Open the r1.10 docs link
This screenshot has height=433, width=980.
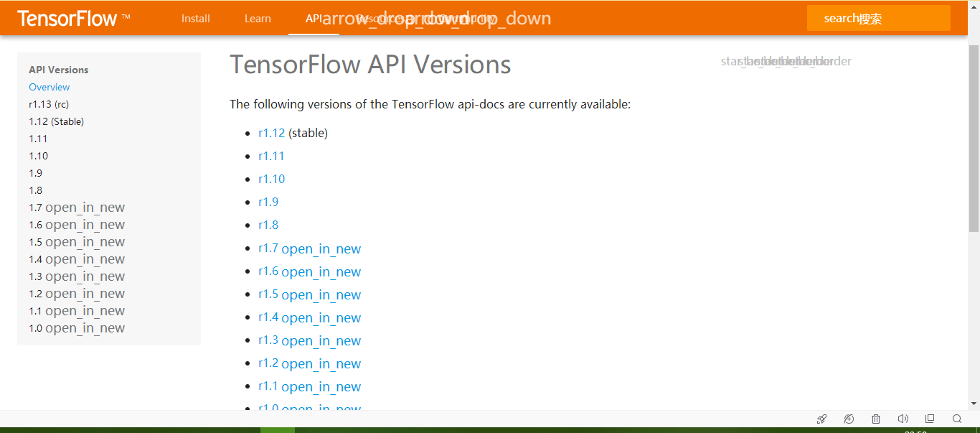(x=272, y=179)
